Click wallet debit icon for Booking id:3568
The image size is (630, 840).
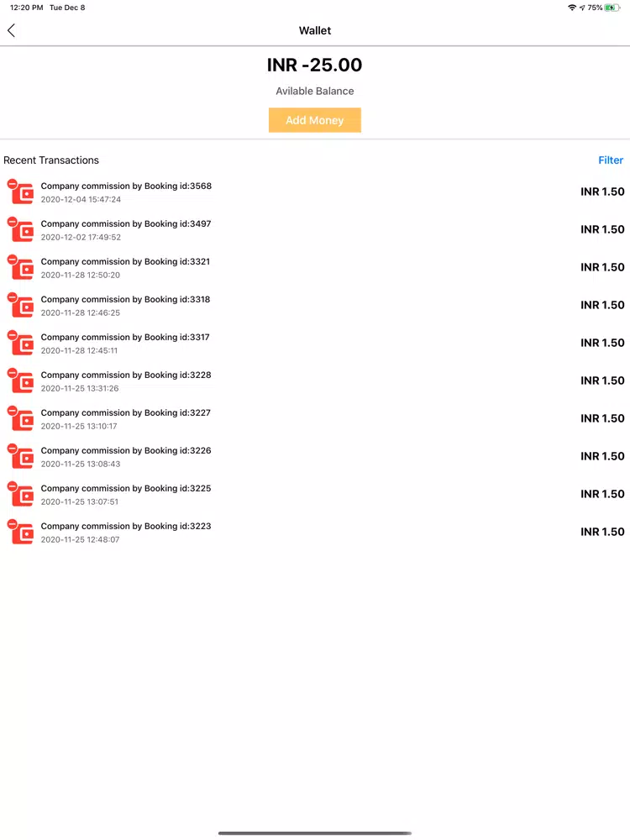coord(20,192)
